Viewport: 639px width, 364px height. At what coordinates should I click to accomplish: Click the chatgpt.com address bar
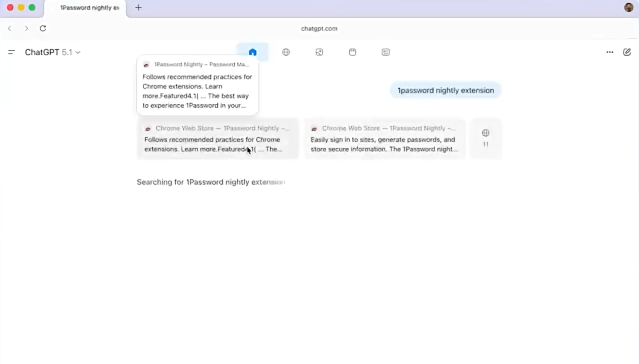pyautogui.click(x=319, y=28)
